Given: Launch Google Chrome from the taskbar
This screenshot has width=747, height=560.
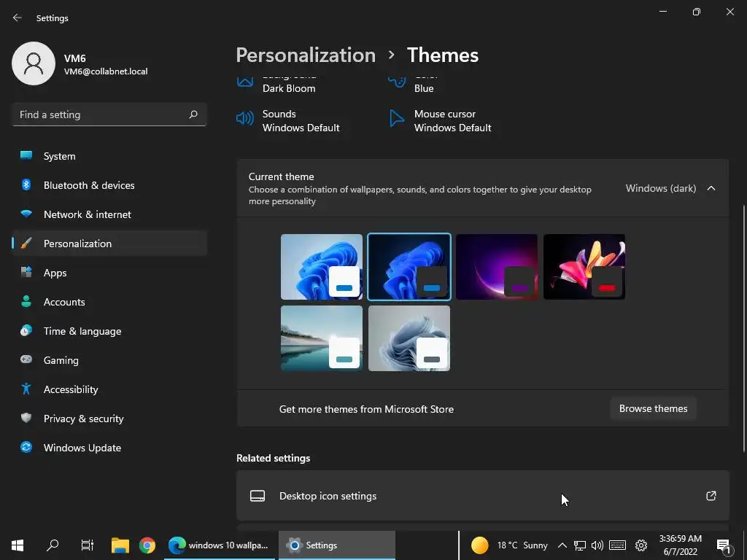Looking at the screenshot, I should click(147, 545).
